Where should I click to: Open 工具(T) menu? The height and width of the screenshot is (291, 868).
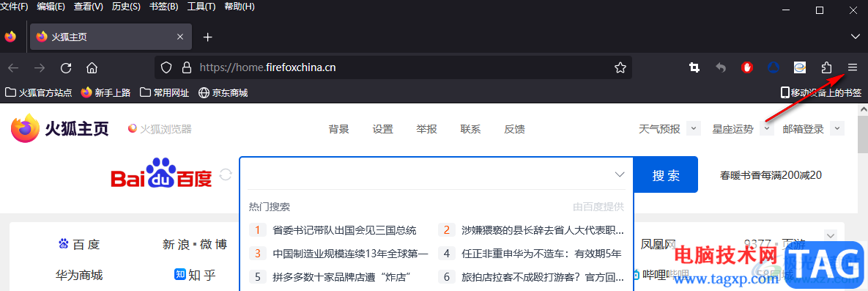(x=201, y=7)
